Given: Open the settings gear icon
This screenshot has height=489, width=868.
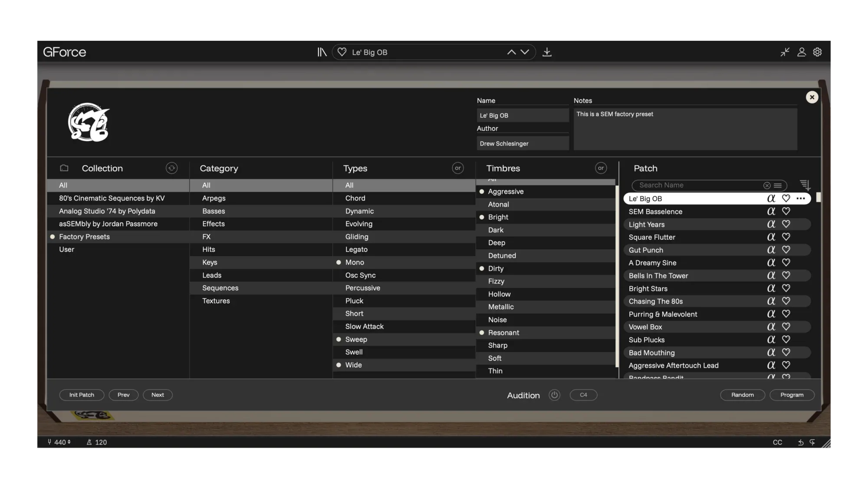Looking at the screenshot, I should (817, 52).
